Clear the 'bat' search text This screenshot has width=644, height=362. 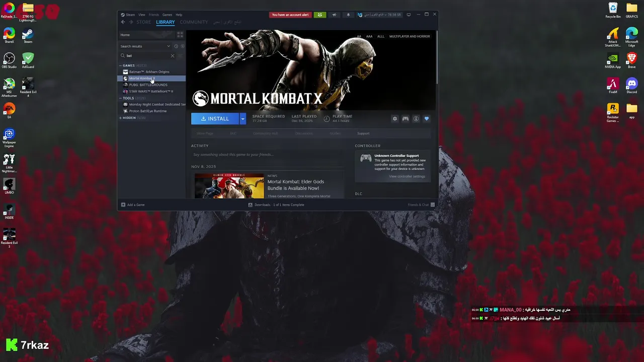(x=172, y=56)
